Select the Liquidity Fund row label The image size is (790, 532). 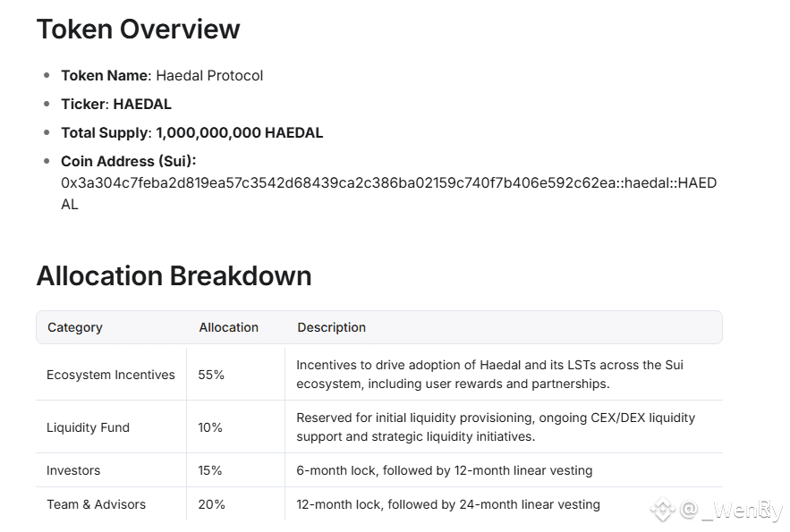pos(89,427)
